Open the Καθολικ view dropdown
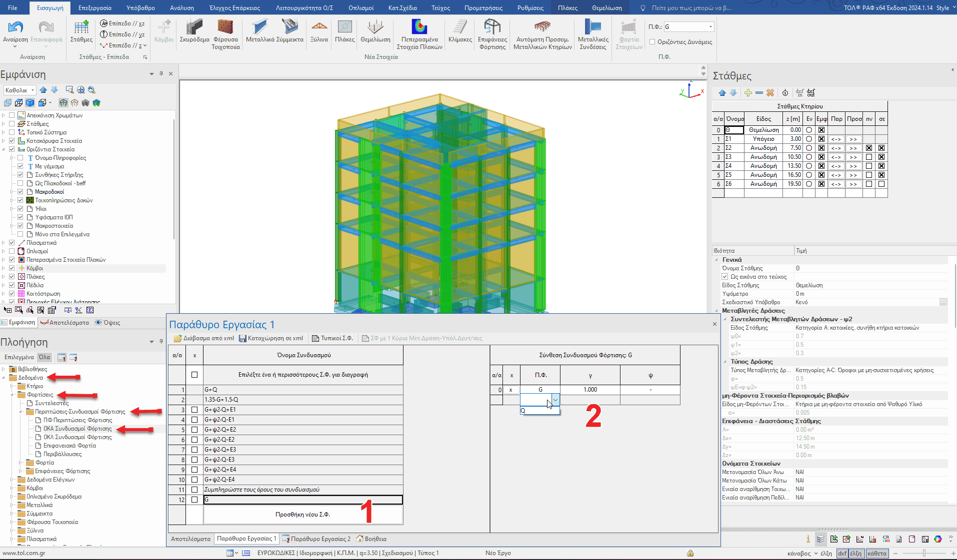This screenshot has height=560, width=957. point(32,90)
